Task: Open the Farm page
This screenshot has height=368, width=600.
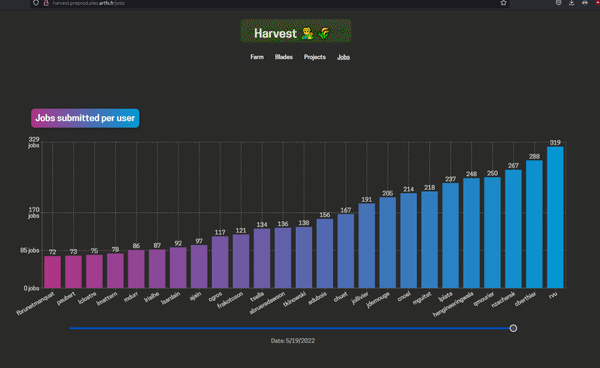Action: click(257, 57)
